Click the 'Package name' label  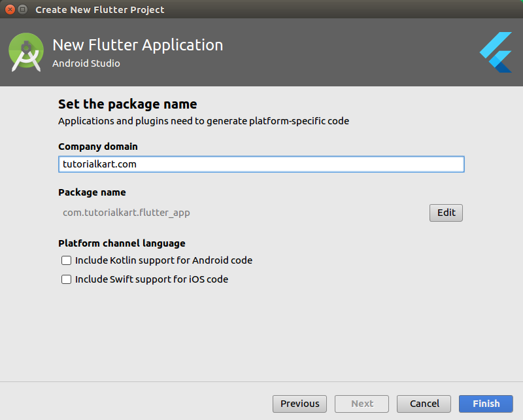[92, 192]
